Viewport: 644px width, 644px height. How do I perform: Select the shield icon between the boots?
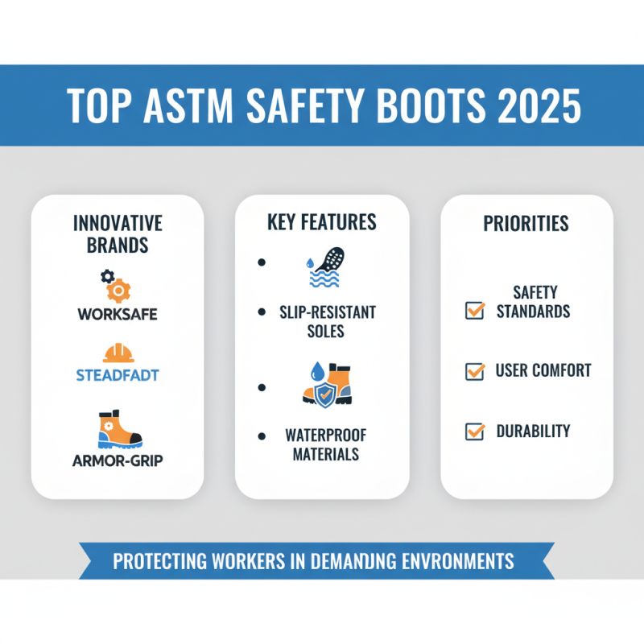coord(326,394)
